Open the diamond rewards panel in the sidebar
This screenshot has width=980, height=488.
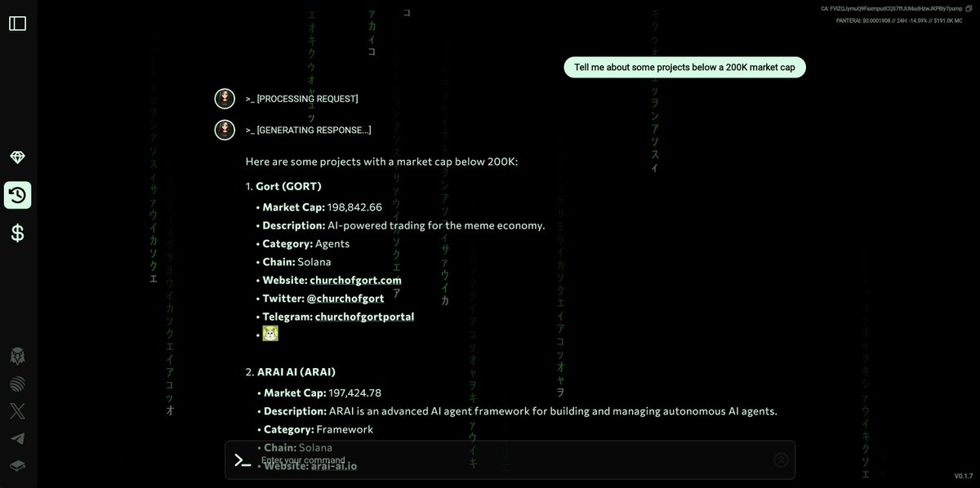[x=17, y=157]
